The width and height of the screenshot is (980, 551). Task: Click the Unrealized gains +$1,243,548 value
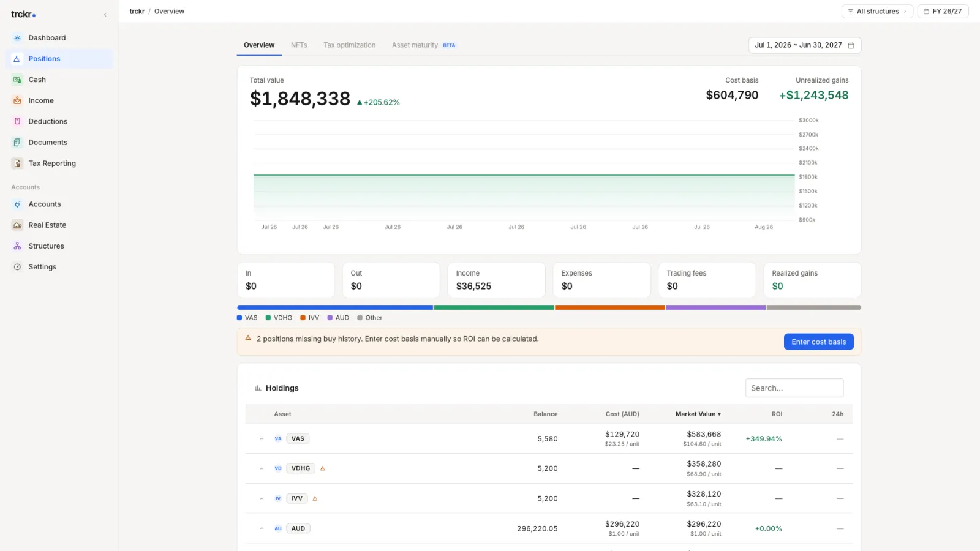point(813,96)
